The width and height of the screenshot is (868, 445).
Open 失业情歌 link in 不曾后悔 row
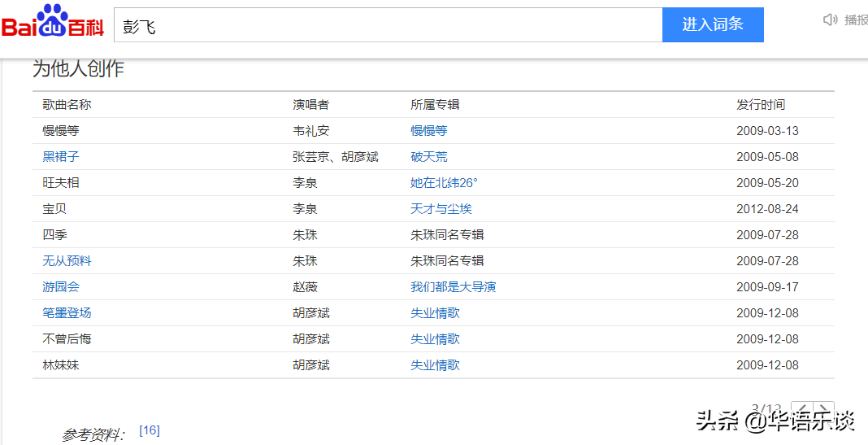tap(435, 339)
